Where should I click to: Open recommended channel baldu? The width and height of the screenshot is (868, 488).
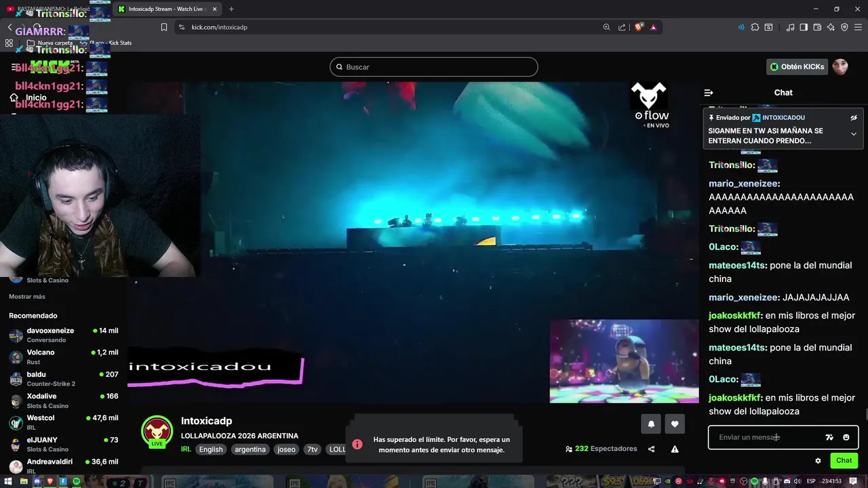tap(64, 379)
